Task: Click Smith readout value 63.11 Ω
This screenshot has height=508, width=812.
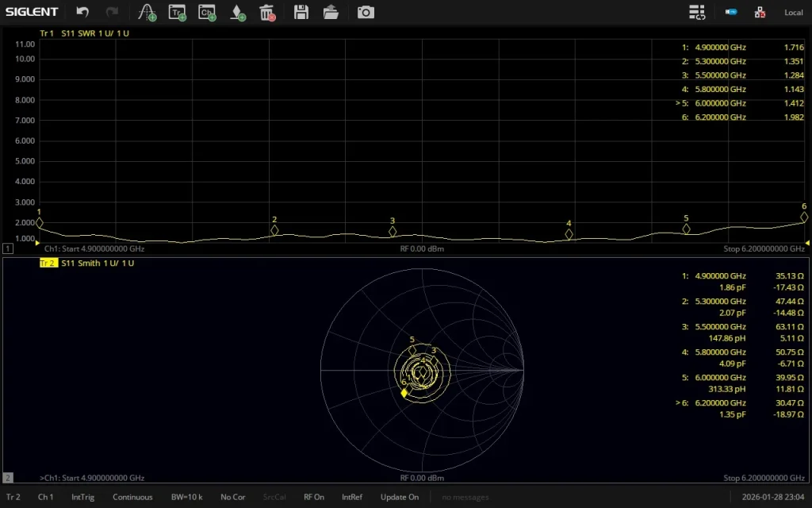Action: (789, 326)
